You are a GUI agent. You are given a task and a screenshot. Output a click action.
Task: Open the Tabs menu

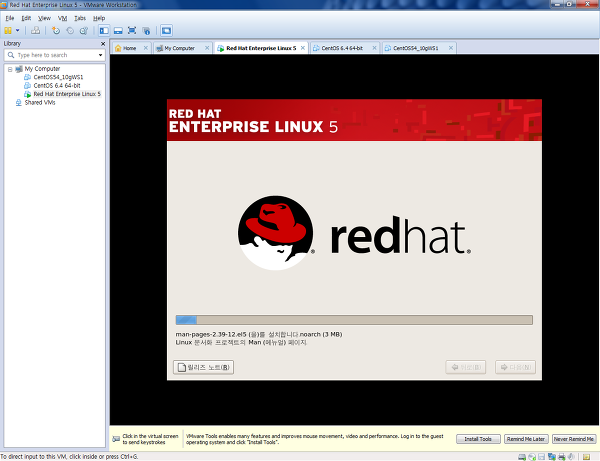point(80,18)
